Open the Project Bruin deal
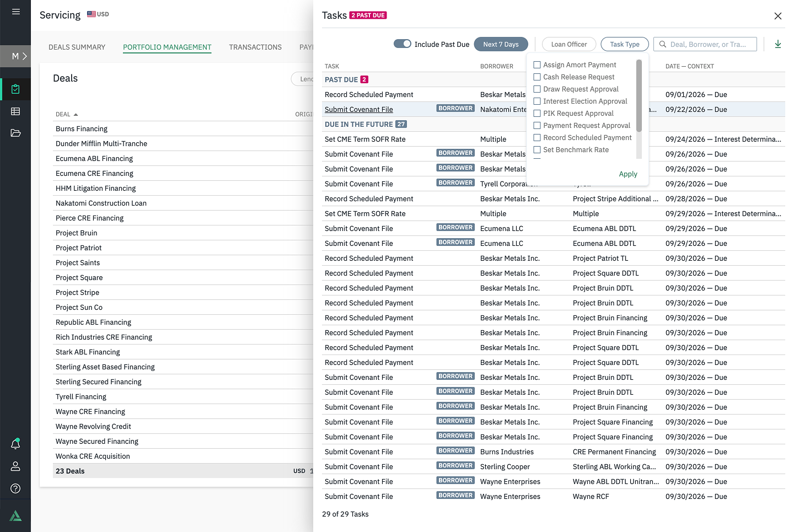This screenshot has height=532, width=794. tap(76, 233)
